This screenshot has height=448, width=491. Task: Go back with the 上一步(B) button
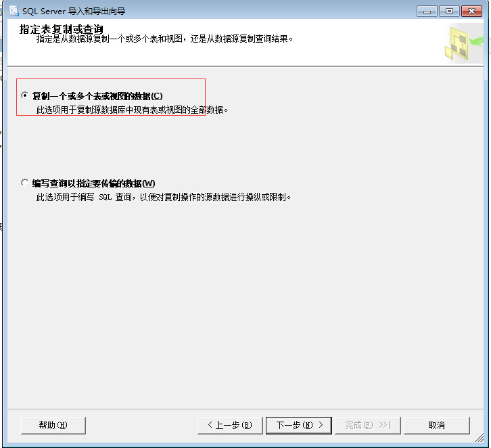click(x=230, y=425)
